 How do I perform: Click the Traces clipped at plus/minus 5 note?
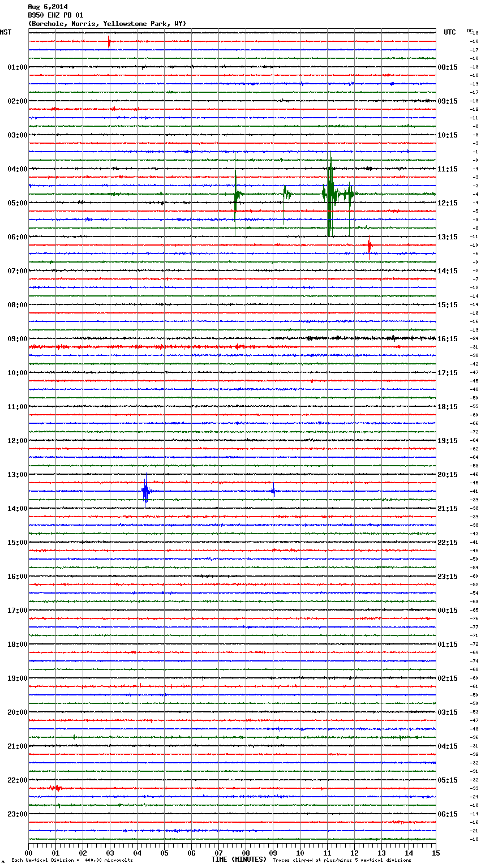[x=342, y=861]
